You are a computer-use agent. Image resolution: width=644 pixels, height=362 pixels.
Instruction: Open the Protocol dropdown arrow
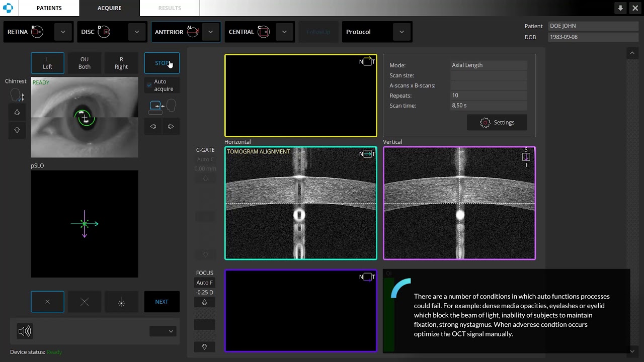click(x=401, y=32)
